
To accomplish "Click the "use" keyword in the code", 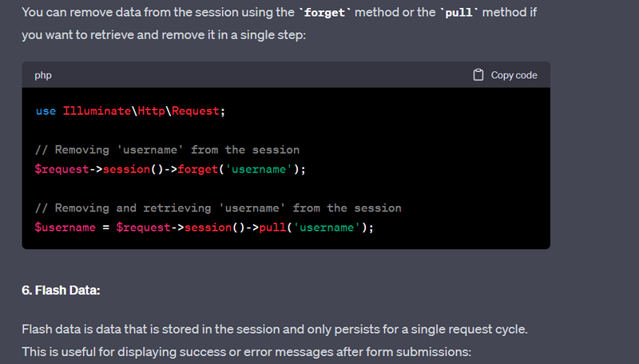I will click(x=46, y=111).
